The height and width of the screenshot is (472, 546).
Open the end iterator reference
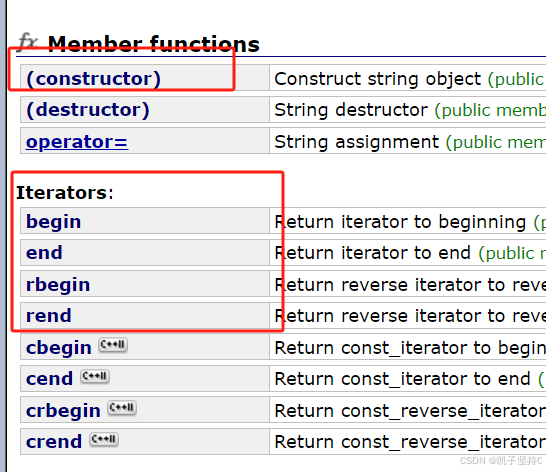44,253
